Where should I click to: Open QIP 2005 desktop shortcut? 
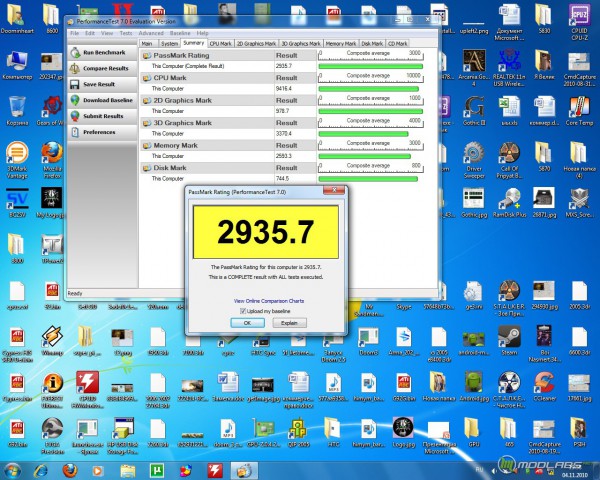(x=298, y=433)
